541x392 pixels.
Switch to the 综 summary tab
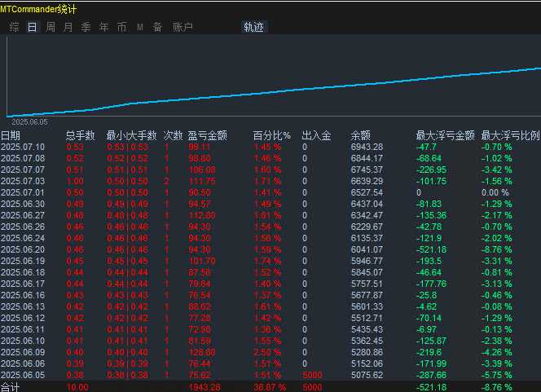[15, 27]
